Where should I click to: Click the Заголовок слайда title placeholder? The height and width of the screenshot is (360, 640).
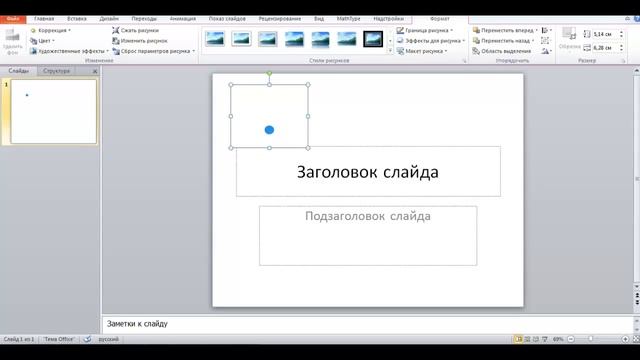click(x=368, y=172)
